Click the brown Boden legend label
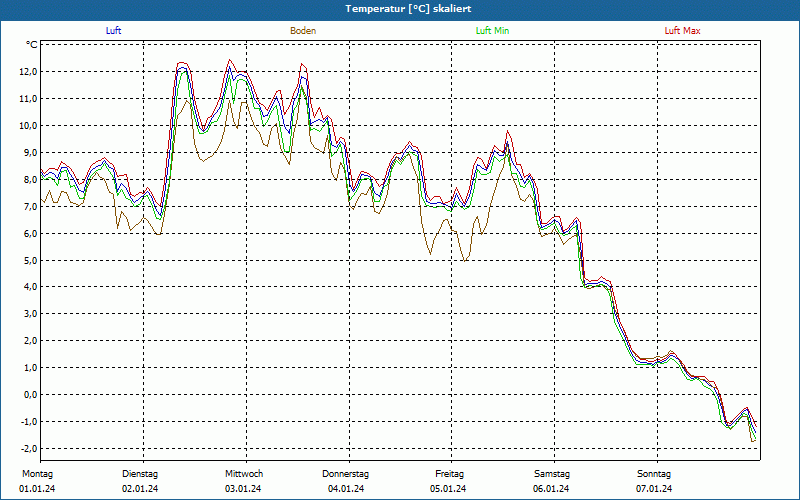The image size is (800, 500). (303, 31)
